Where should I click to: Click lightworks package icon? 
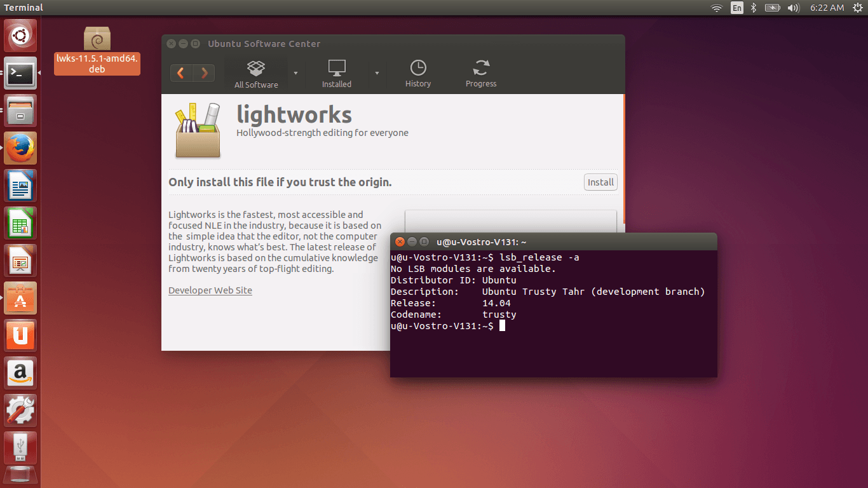click(x=198, y=130)
